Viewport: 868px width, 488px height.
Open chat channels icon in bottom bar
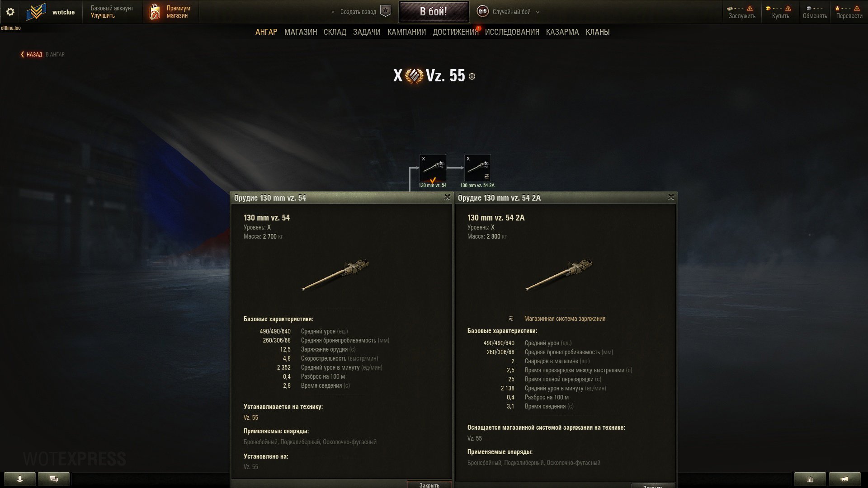pos(54,479)
